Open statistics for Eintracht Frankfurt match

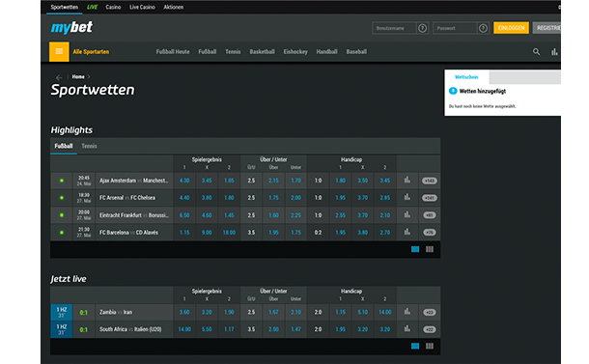point(407,215)
